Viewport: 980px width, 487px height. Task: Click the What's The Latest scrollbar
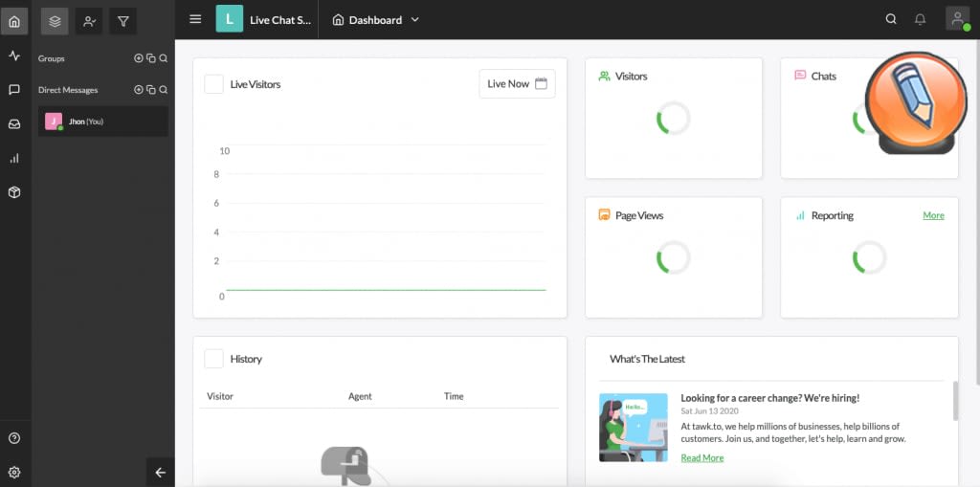pos(955,401)
